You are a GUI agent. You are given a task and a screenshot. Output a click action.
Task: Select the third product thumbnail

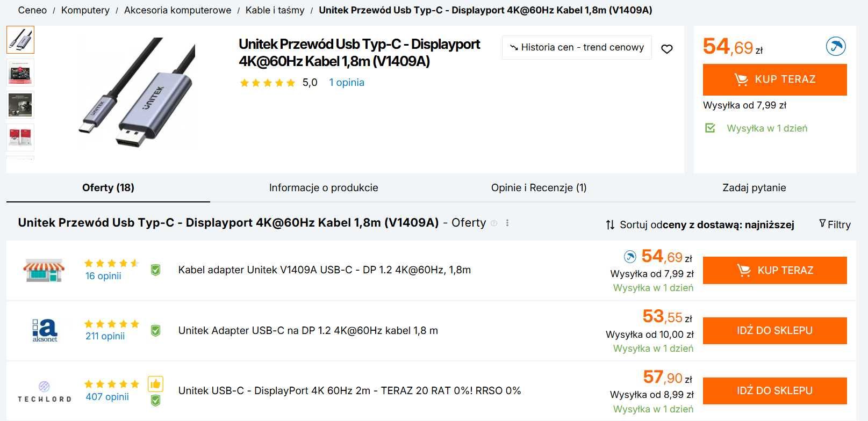pos(20,105)
